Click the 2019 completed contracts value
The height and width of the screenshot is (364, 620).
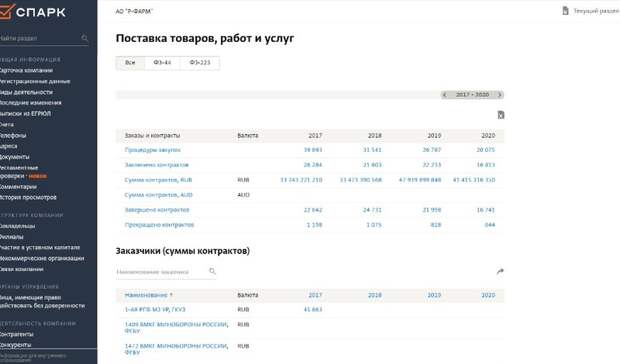[432, 210]
